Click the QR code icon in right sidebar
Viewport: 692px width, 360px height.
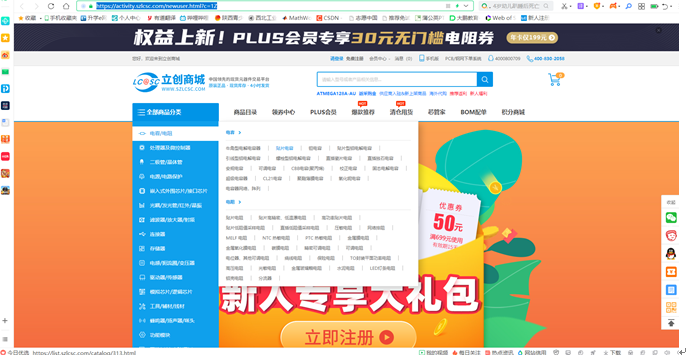[671, 308]
